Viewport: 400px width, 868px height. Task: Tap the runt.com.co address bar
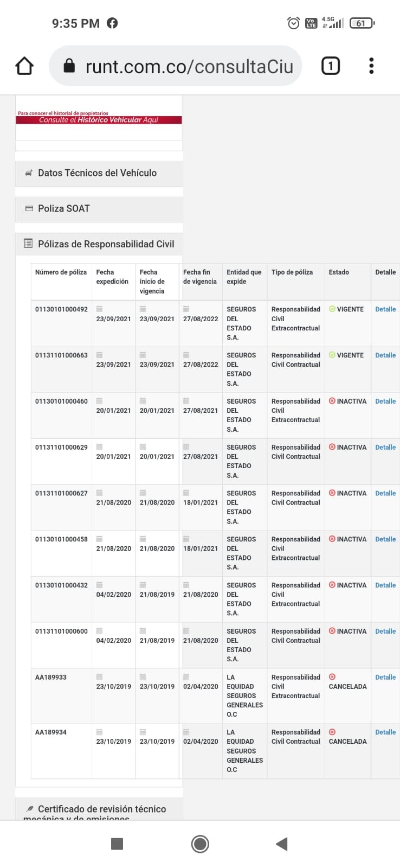click(189, 66)
